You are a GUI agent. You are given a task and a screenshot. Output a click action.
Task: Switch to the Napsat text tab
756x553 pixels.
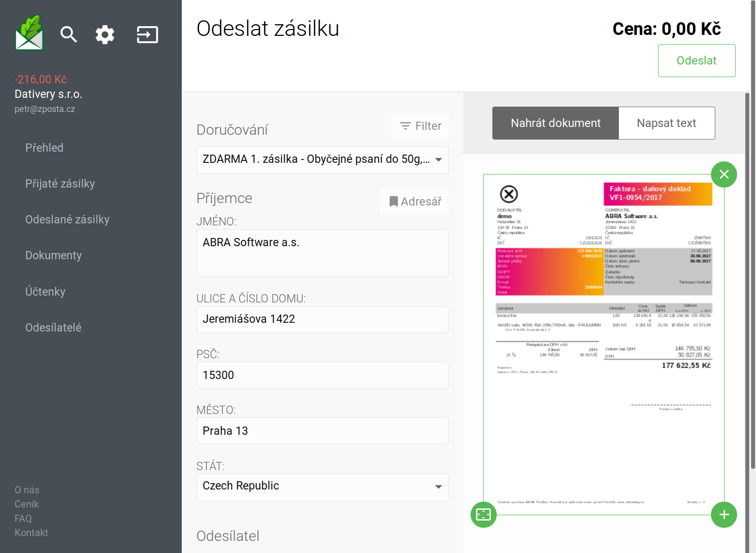tap(666, 123)
